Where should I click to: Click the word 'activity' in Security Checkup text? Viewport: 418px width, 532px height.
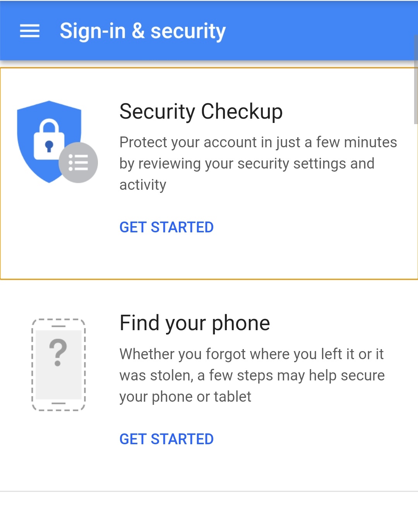pyautogui.click(x=143, y=185)
